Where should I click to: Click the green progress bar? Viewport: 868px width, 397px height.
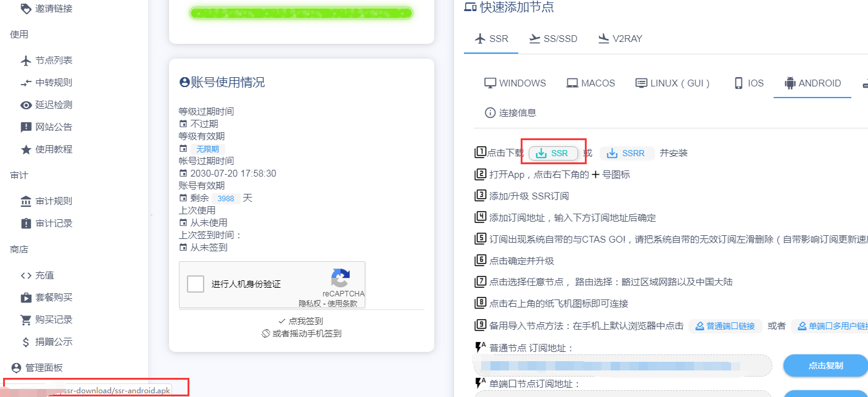coord(301,13)
